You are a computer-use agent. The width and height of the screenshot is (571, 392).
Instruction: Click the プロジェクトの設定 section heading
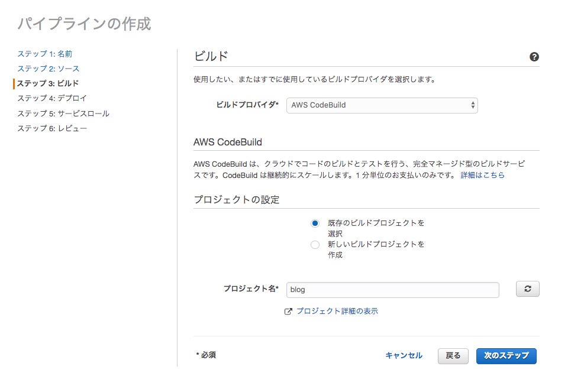pos(237,200)
